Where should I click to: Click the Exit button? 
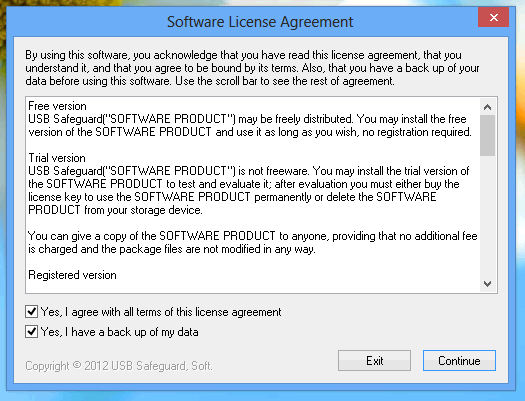tap(374, 360)
